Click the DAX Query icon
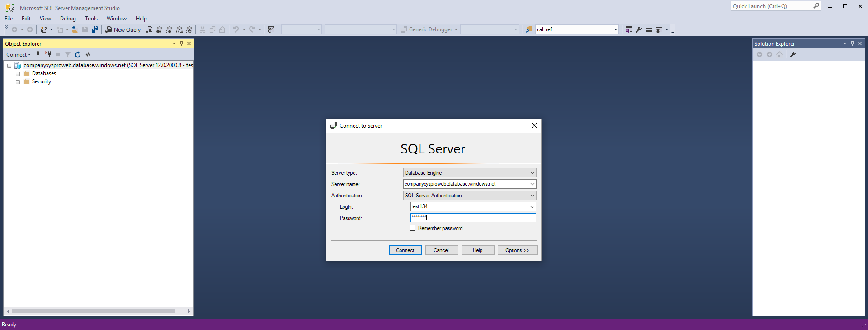The width and height of the screenshot is (868, 330). [189, 29]
